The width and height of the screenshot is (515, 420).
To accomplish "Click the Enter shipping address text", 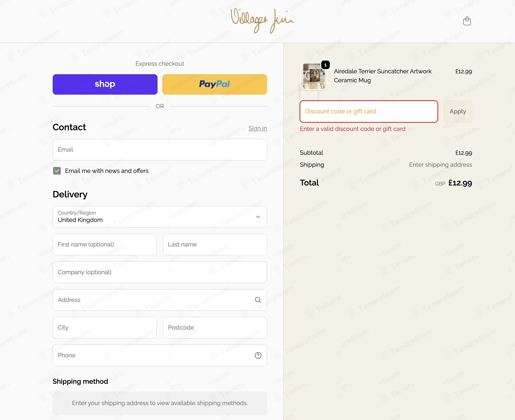I will coord(440,165).
